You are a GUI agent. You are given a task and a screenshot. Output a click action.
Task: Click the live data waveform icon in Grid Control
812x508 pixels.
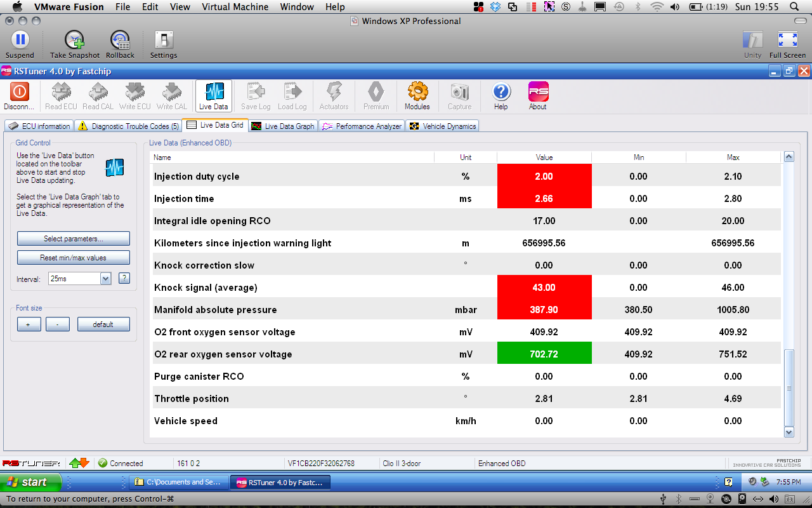click(115, 168)
